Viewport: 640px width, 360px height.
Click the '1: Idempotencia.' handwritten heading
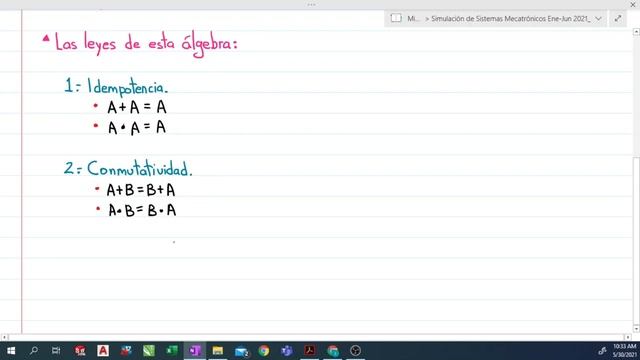(116, 87)
